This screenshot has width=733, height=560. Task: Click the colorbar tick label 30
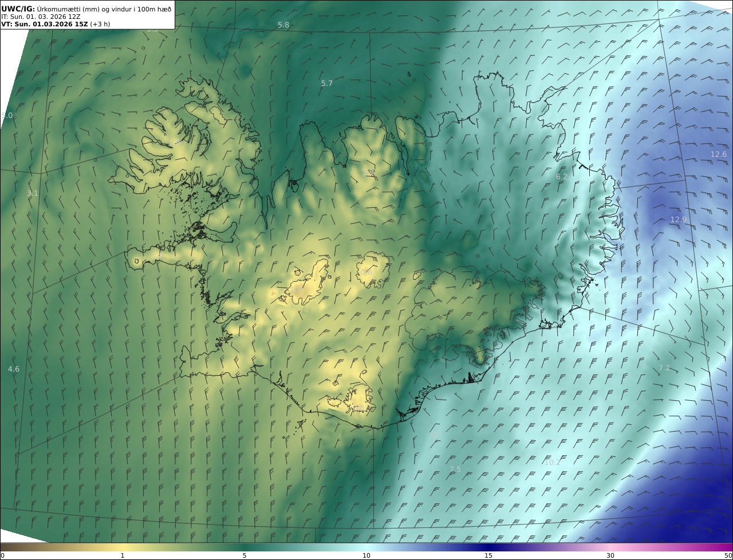pos(610,555)
